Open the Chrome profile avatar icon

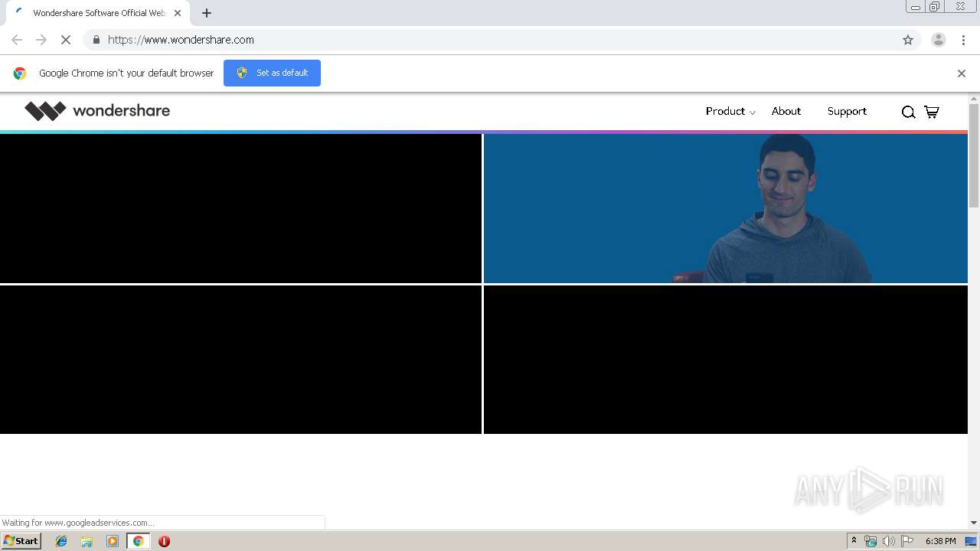tap(939, 40)
